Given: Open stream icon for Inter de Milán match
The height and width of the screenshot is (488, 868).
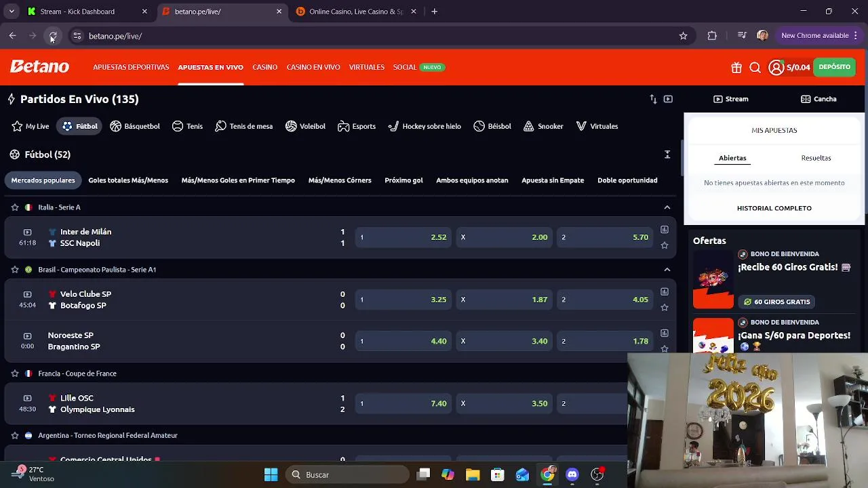Looking at the screenshot, I should tap(27, 232).
